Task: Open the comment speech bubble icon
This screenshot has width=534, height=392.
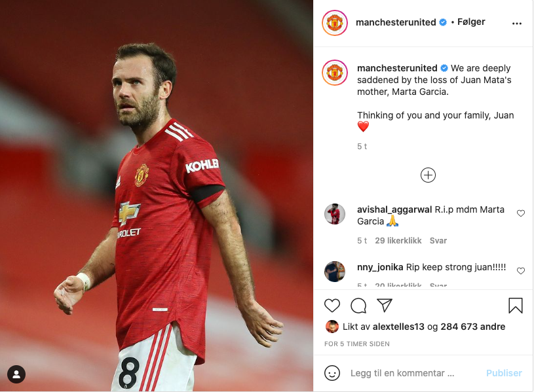Action: (x=358, y=305)
